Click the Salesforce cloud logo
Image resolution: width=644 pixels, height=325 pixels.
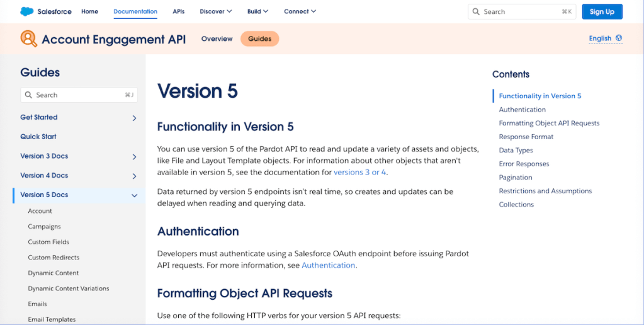tap(27, 11)
